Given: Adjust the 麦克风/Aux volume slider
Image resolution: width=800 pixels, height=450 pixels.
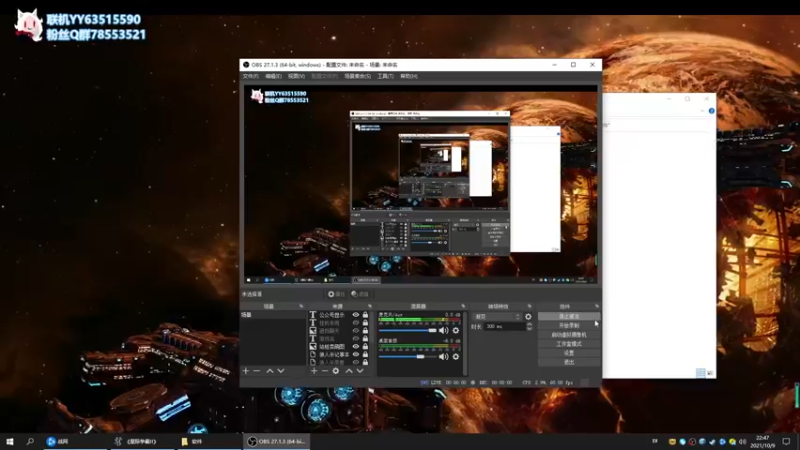Looking at the screenshot, I should pyautogui.click(x=407, y=331).
